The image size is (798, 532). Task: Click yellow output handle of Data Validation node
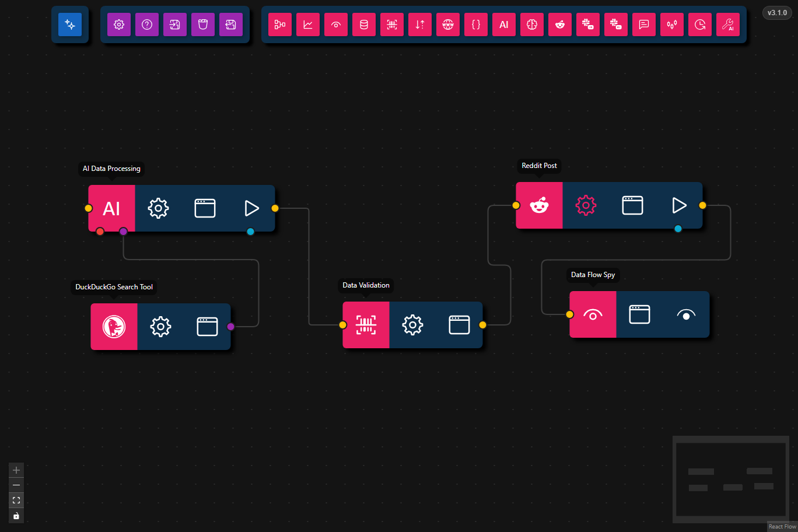tap(482, 325)
